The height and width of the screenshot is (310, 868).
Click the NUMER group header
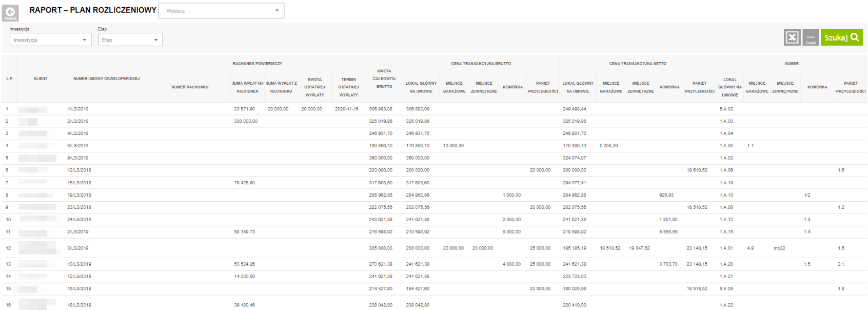click(x=792, y=64)
